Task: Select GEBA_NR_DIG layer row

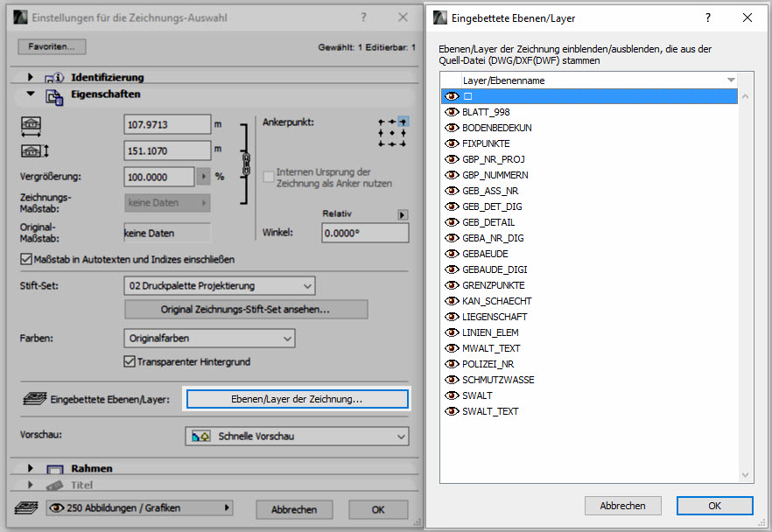Action: tap(590, 238)
